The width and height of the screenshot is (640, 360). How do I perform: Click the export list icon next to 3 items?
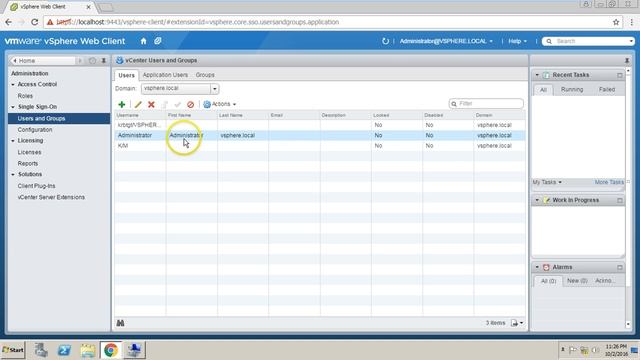click(x=514, y=323)
